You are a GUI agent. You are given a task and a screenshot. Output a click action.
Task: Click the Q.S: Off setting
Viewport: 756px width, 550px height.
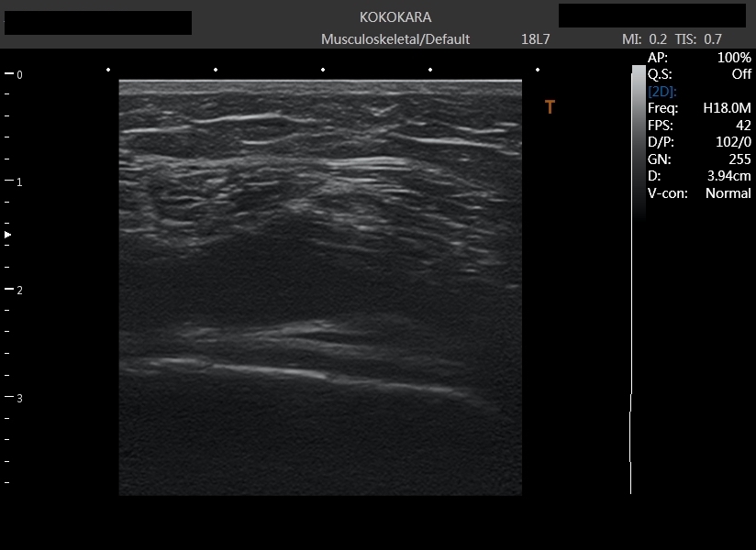[x=699, y=74]
